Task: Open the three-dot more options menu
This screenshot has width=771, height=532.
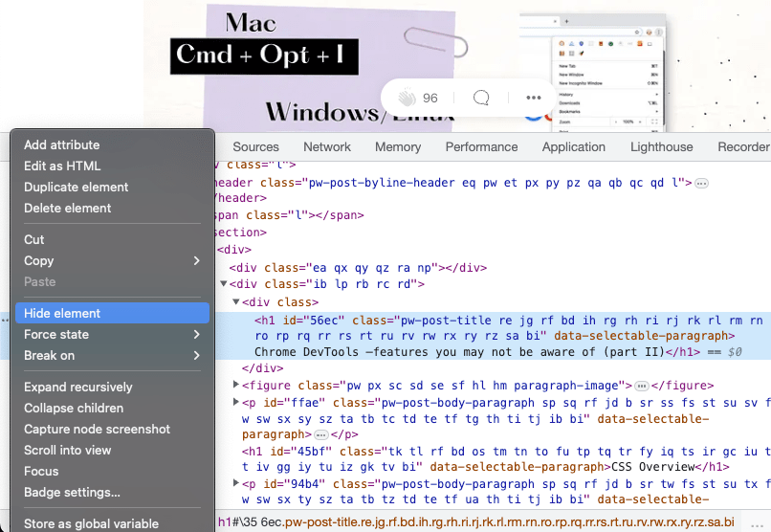Action: click(534, 98)
